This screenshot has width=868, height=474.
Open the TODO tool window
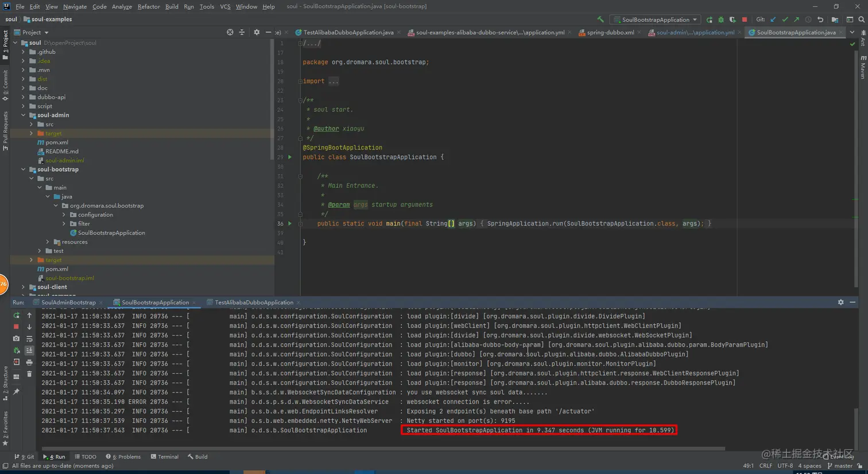86,457
